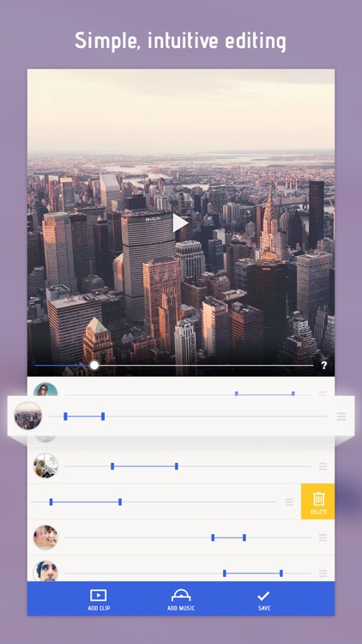The image size is (362, 644).
Task: Open the question mark help icon
Action: tap(324, 365)
